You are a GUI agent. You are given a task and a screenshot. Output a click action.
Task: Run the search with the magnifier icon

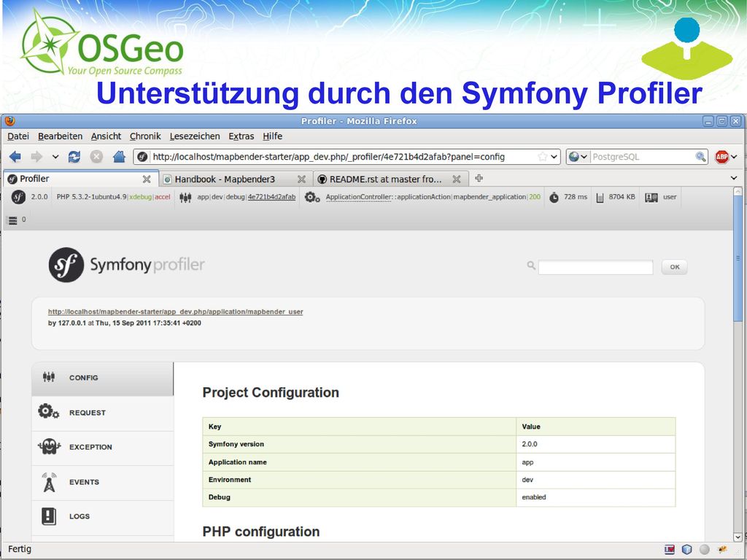coord(701,157)
